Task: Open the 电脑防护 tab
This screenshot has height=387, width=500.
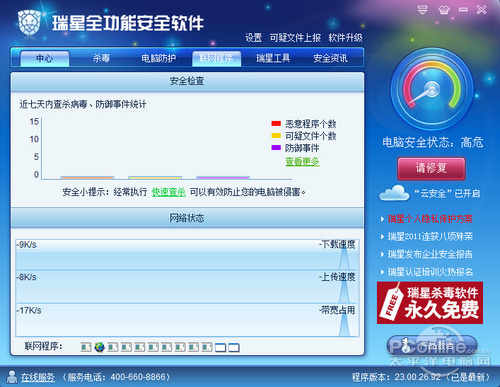Action: point(158,59)
